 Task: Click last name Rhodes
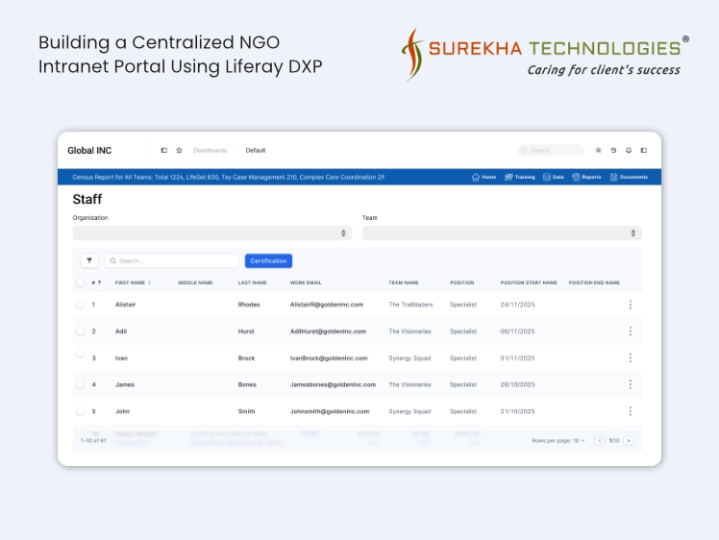(x=249, y=304)
